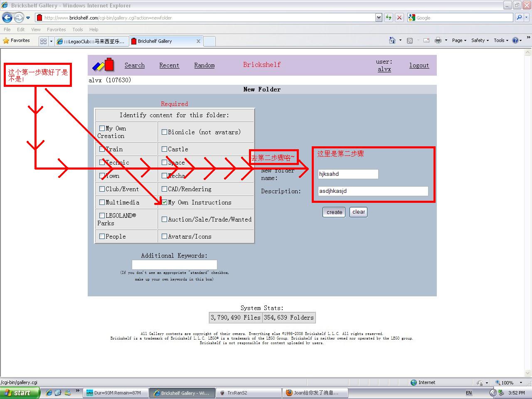Enable the Auction/Sale/Trade/Wanted checkbox
Viewport: 532px width, 399px height.
(x=165, y=219)
